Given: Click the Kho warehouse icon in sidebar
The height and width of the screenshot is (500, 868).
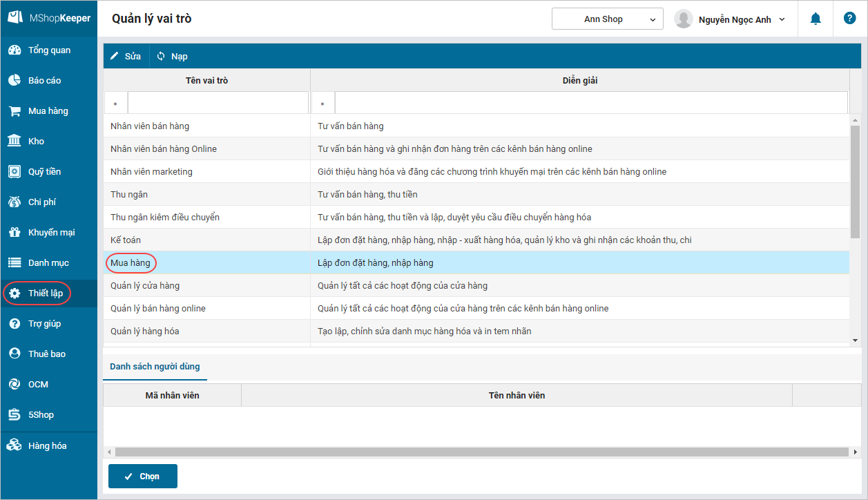Looking at the screenshot, I should click(x=14, y=142).
